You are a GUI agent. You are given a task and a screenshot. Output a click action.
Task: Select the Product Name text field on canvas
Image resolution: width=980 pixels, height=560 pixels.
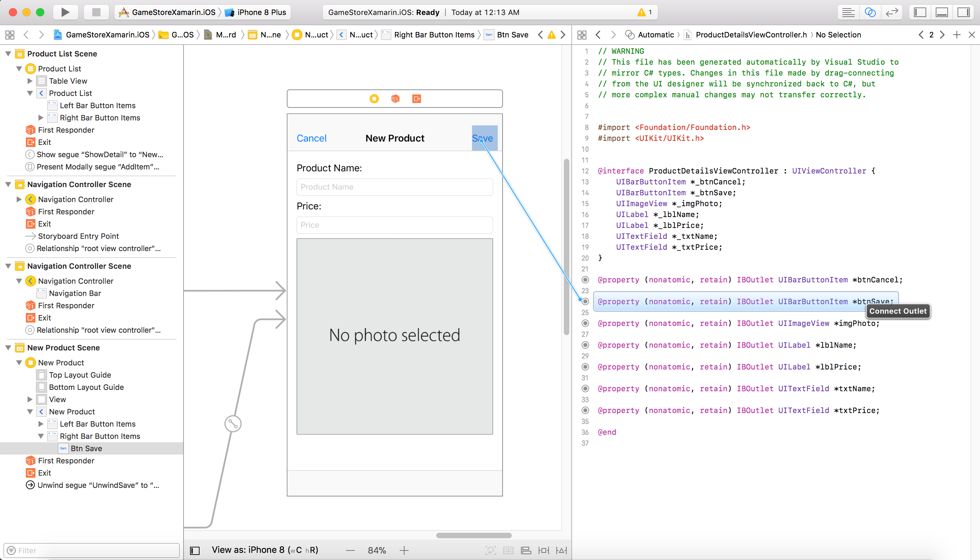coord(395,187)
